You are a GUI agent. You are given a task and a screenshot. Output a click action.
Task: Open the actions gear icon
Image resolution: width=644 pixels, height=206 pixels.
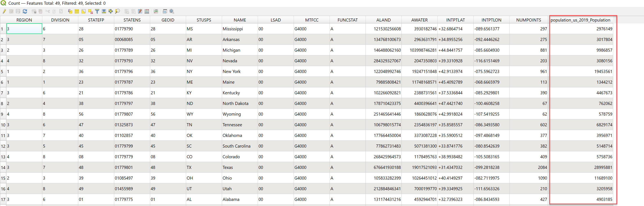click(172, 11)
